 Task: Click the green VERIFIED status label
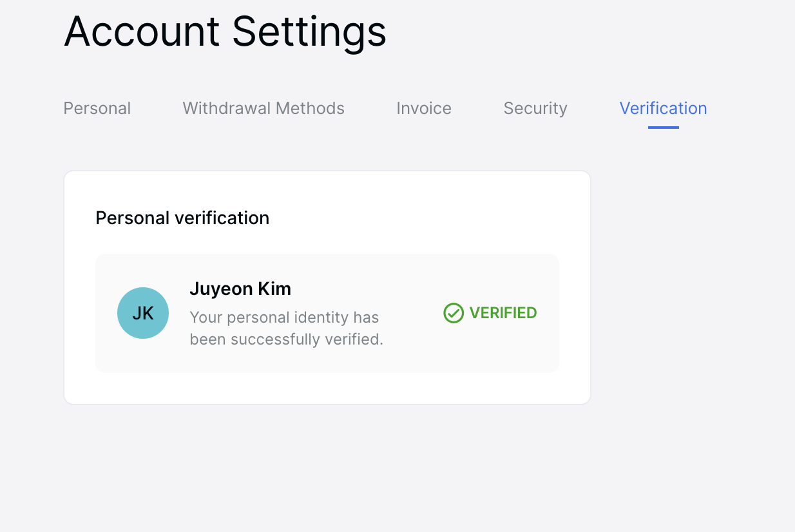pos(503,313)
